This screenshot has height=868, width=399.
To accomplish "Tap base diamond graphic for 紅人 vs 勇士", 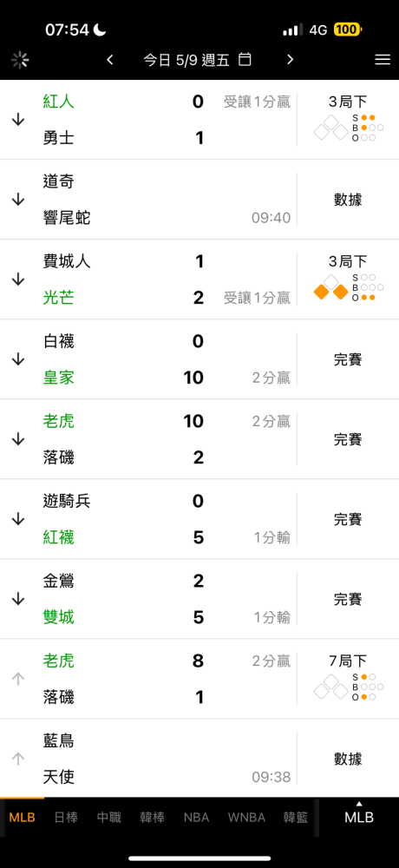I will click(331, 128).
